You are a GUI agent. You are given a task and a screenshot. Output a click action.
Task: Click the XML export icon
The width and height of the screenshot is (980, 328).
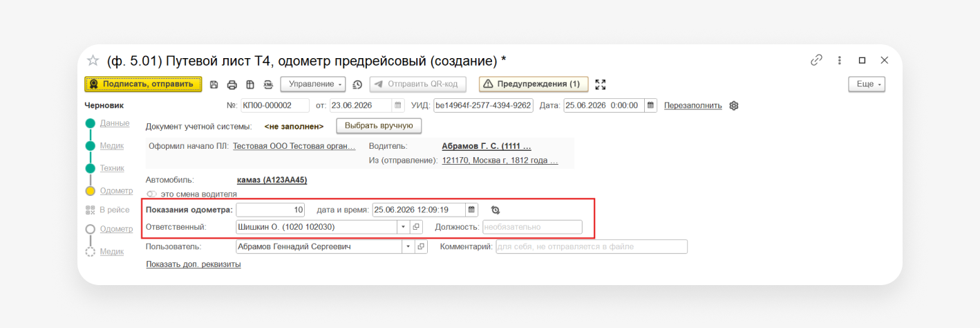268,84
